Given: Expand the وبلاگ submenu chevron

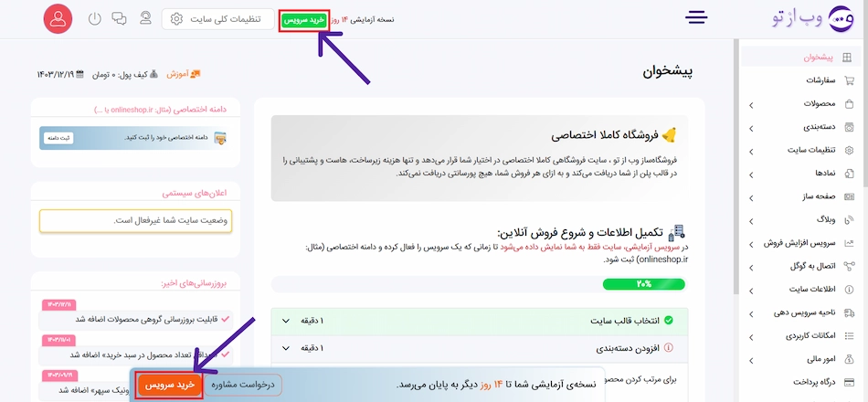Looking at the screenshot, I should pos(751,220).
